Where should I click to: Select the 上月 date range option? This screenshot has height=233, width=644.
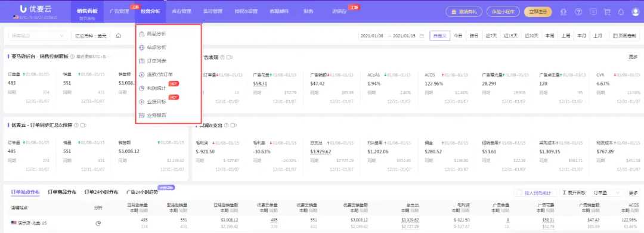pyautogui.click(x=597, y=36)
